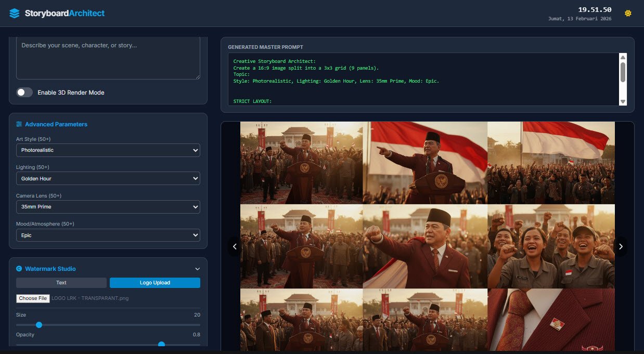Screen dimensions: 644x354
Task: Click the master prompt scrollbar up arrow
Action: click(x=623, y=58)
